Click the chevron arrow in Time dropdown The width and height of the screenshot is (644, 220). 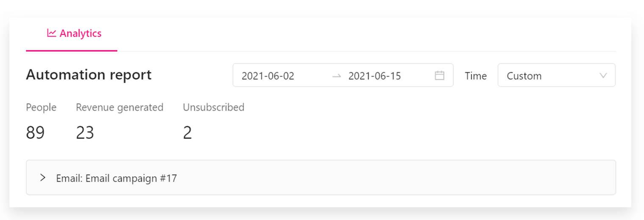point(603,76)
